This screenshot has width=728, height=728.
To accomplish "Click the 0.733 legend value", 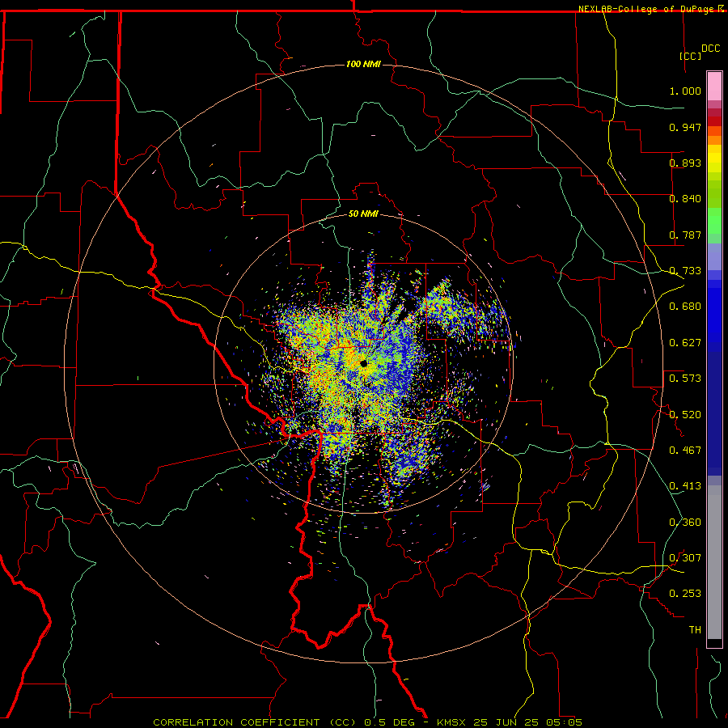I will [685, 271].
